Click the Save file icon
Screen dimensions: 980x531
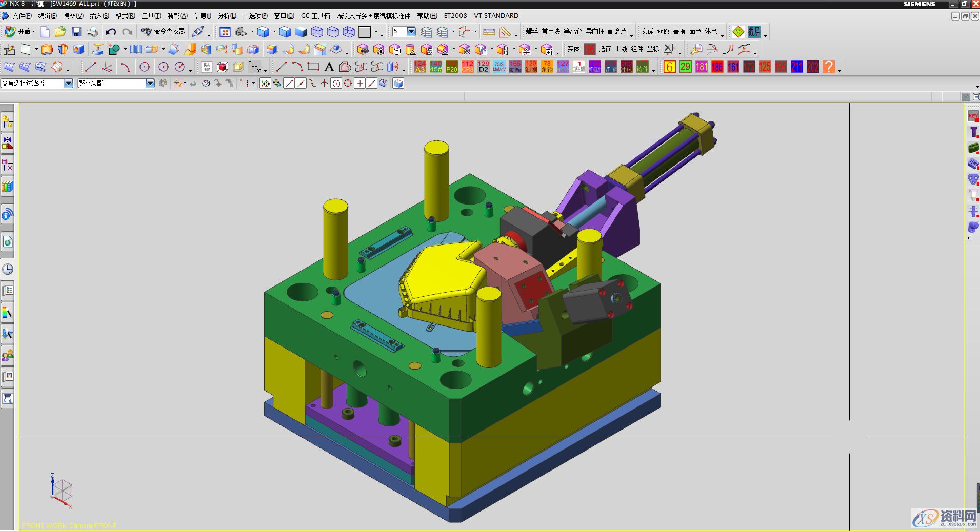point(76,32)
